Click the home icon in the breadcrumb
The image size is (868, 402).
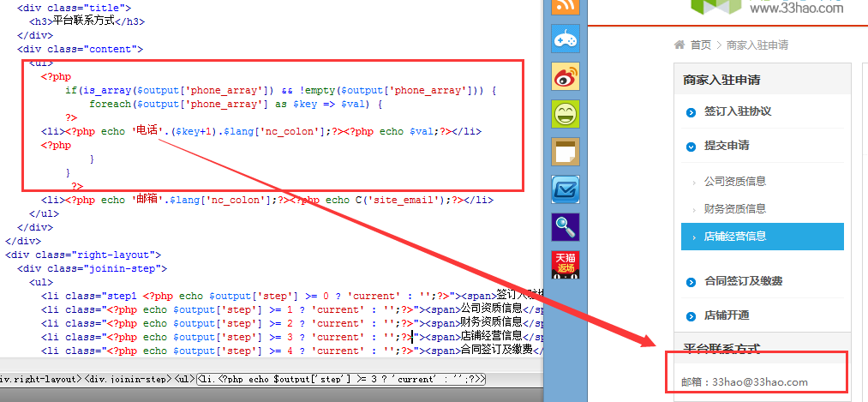(679, 45)
